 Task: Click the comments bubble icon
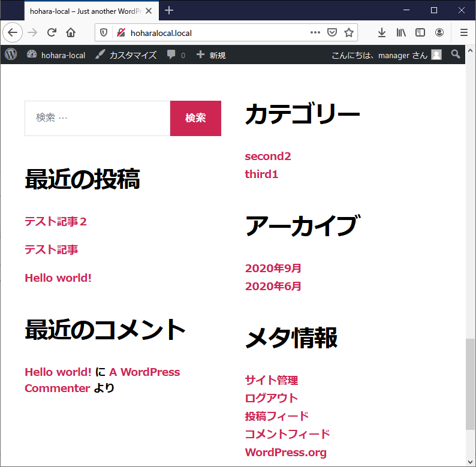coord(172,55)
